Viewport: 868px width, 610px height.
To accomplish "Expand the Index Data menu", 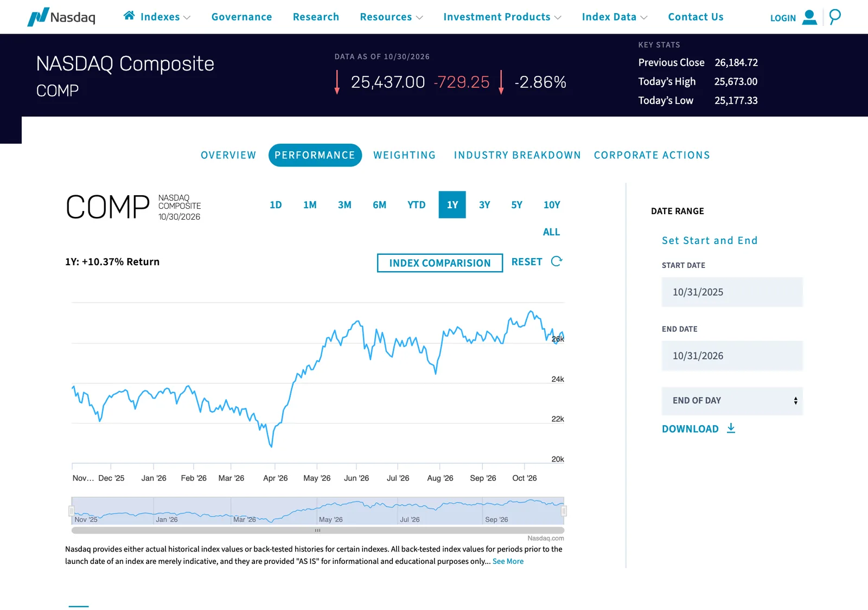I will (615, 17).
